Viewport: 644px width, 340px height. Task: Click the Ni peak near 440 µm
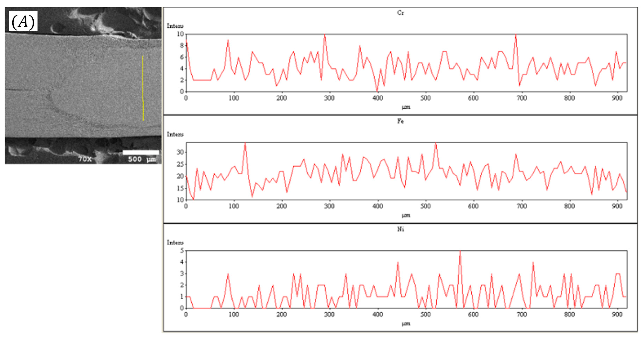click(x=398, y=263)
